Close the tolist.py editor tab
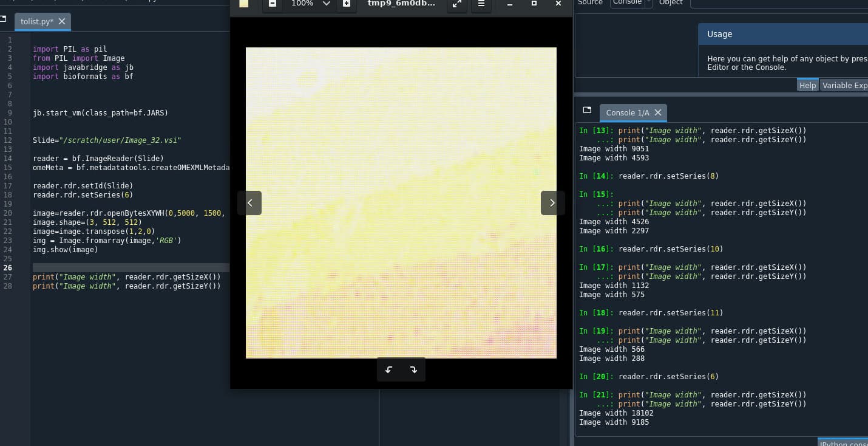Image resolution: width=868 pixels, height=446 pixels. (x=62, y=21)
